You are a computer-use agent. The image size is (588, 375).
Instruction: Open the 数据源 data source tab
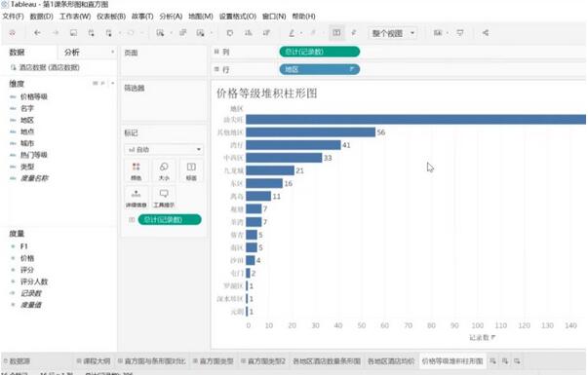coord(17,361)
